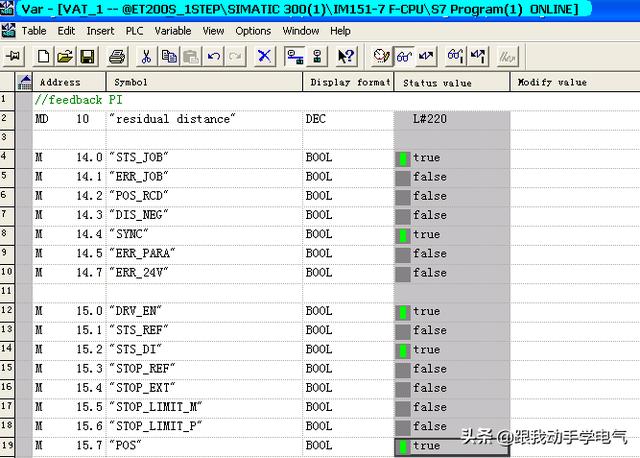Open the Window menu
This screenshot has height=458, width=640.
pos(301,31)
